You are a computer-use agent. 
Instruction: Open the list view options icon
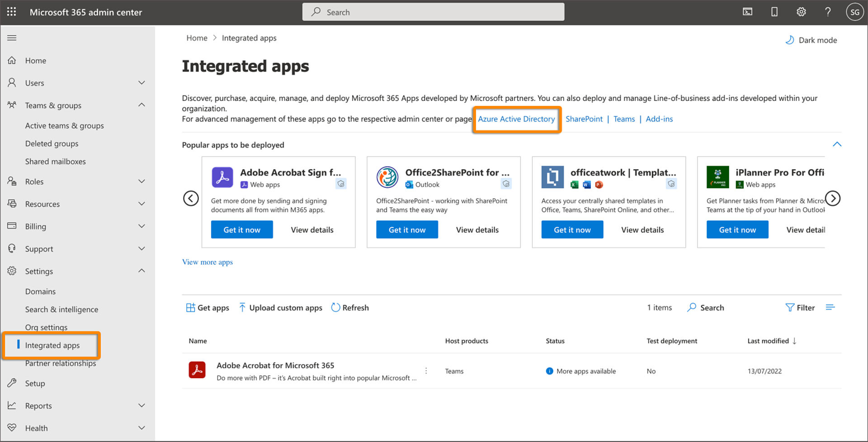[830, 307]
